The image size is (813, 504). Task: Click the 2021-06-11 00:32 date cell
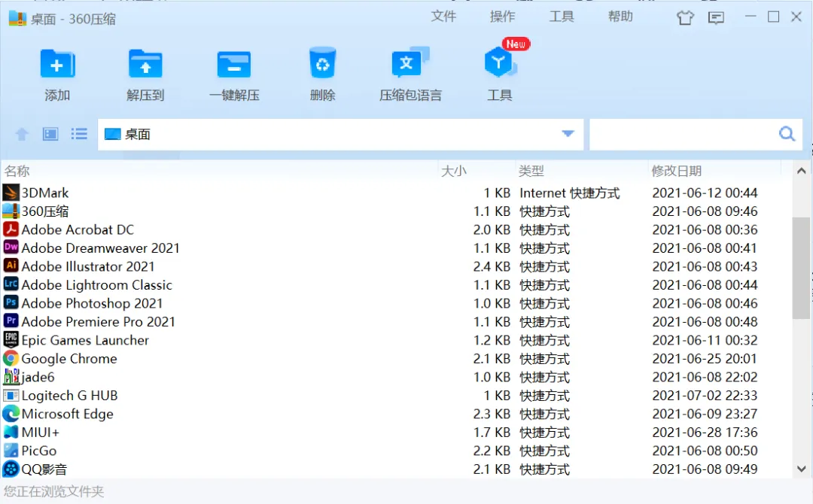(705, 340)
